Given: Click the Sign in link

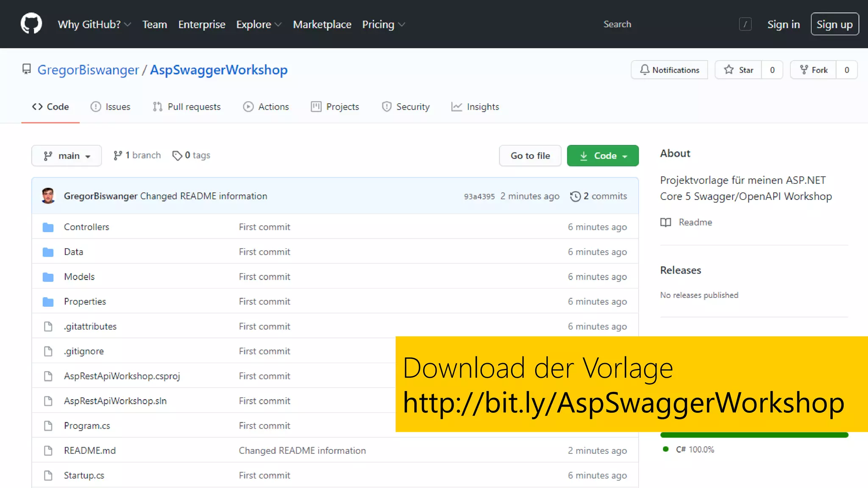Looking at the screenshot, I should 784,24.
